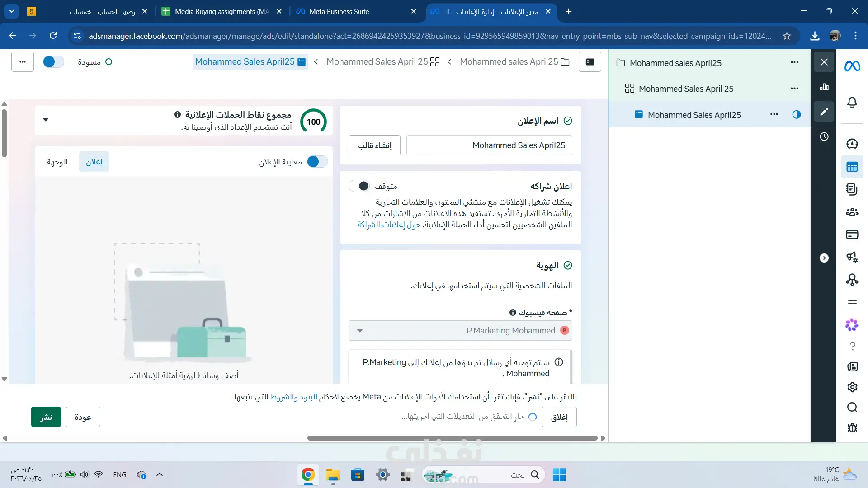Image resolution: width=868 pixels, height=488 pixels.
Task: Click the bug report icon
Action: pyautogui.click(x=852, y=427)
